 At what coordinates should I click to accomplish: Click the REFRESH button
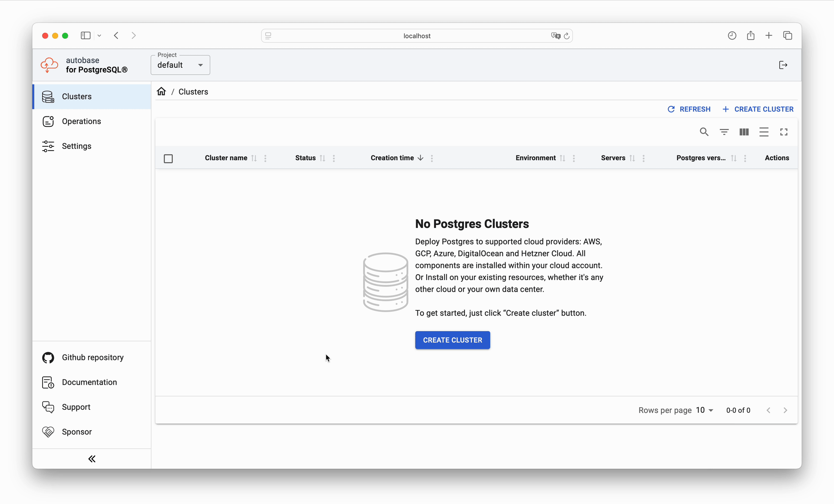coord(689,109)
